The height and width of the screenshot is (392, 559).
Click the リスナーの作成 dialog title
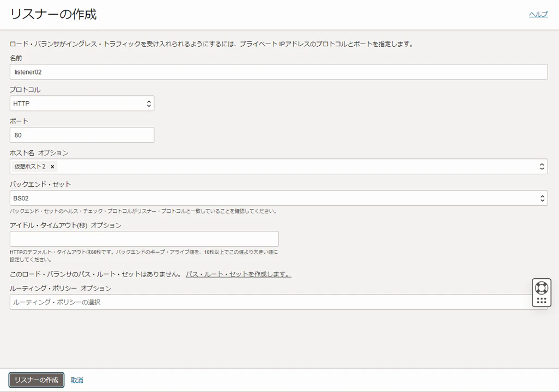pyautogui.click(x=53, y=14)
